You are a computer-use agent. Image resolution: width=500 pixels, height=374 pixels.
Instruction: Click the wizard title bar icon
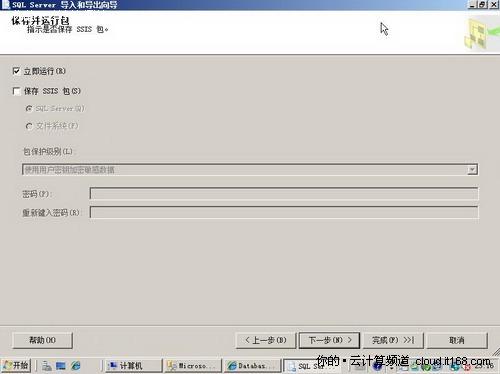point(6,4)
